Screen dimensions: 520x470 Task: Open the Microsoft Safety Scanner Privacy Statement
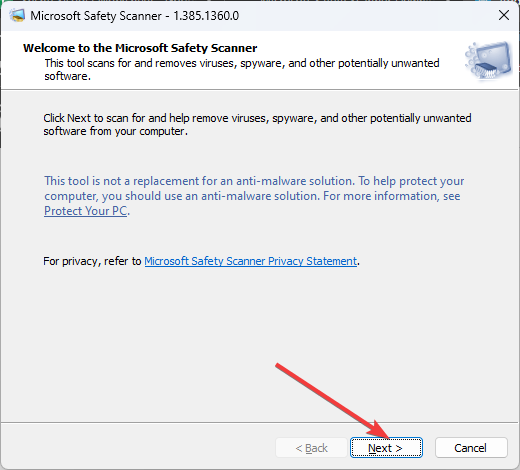click(x=250, y=261)
